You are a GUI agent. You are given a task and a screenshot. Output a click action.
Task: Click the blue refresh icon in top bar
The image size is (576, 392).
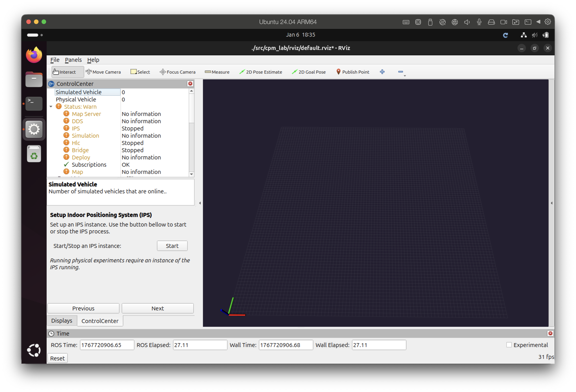(x=505, y=35)
